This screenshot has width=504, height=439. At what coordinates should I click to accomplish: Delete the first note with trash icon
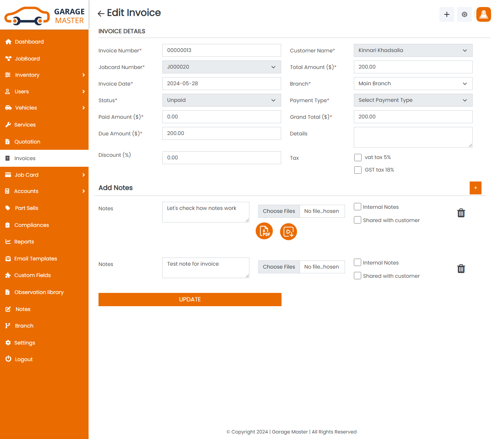461,213
